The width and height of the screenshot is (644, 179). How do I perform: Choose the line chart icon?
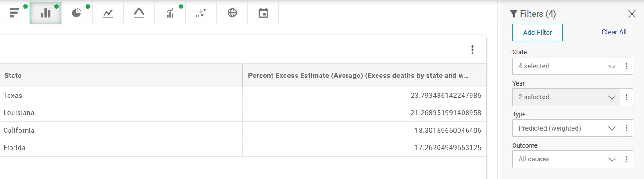pos(108,13)
